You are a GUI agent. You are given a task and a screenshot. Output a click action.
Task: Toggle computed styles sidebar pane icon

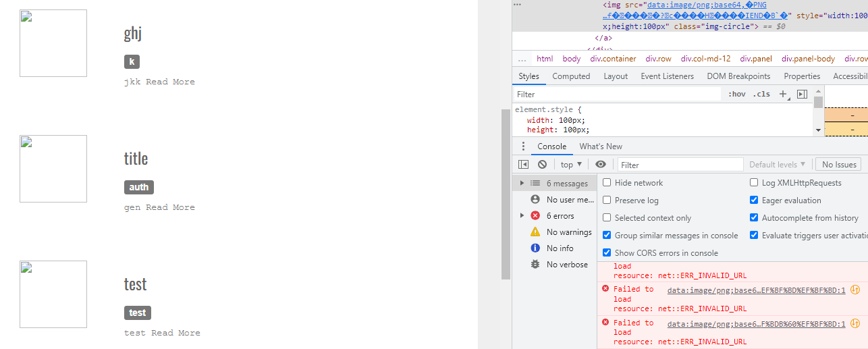[802, 94]
